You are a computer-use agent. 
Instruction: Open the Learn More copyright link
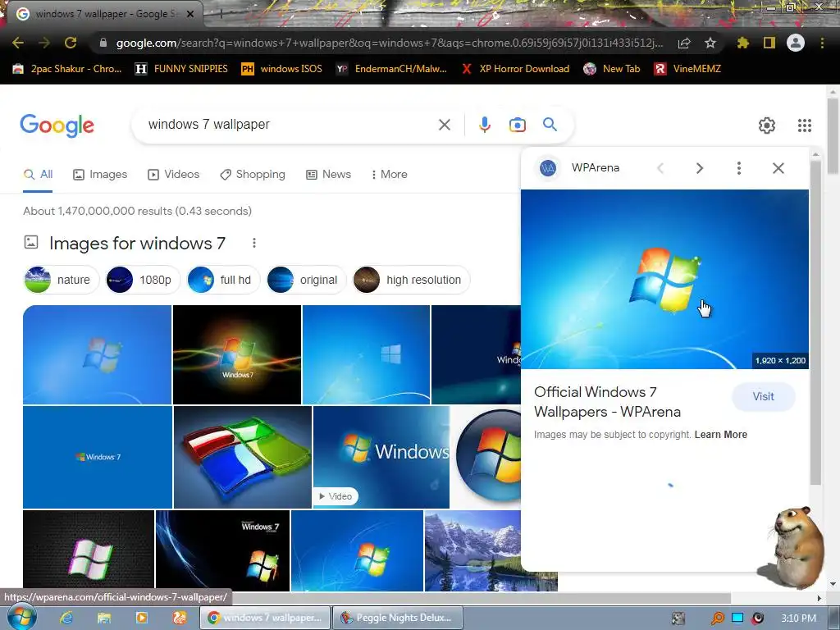(720, 435)
